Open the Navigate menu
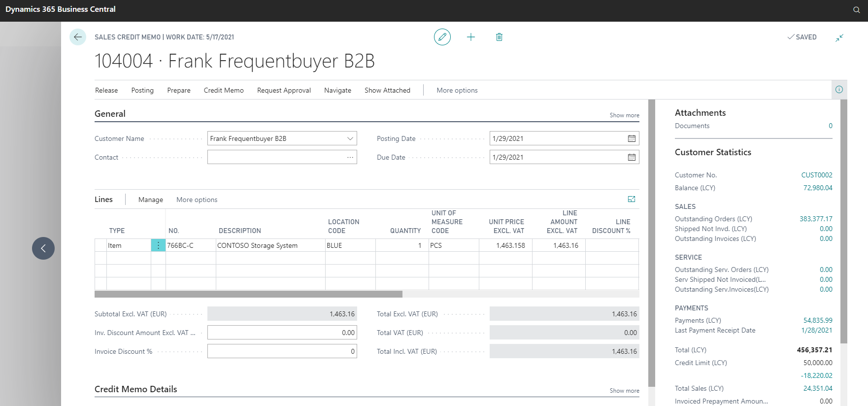This screenshot has height=406, width=868. tap(337, 90)
